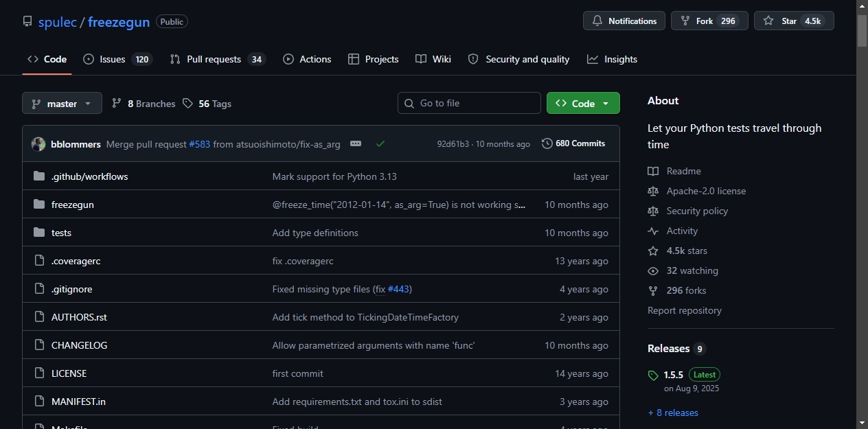Open the .gitignore file
Screen dimensions: 868x429
(x=71, y=289)
